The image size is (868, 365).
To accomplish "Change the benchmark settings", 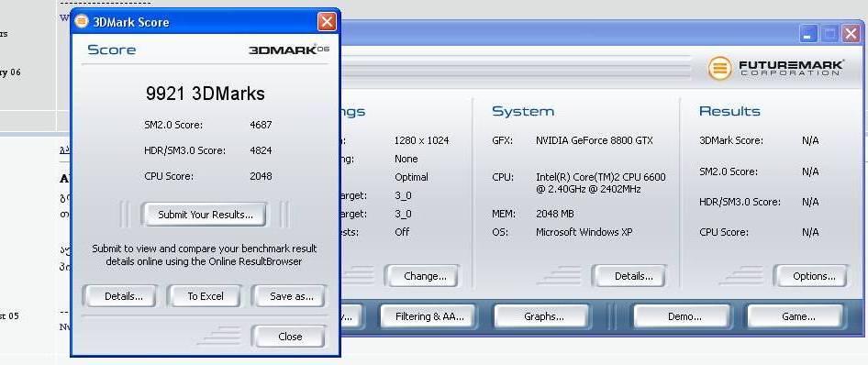I will (x=425, y=276).
